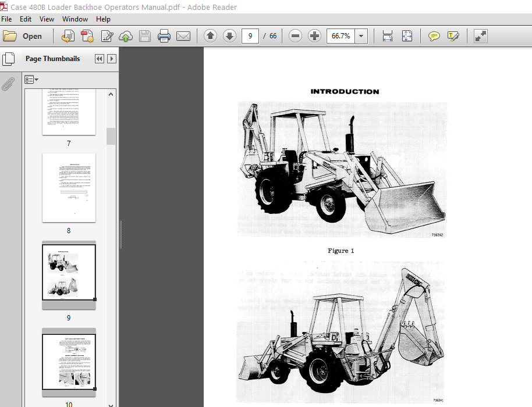Click the Figure 1 caption

[341, 251]
